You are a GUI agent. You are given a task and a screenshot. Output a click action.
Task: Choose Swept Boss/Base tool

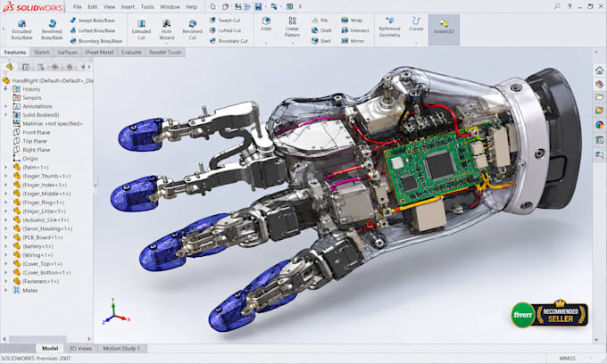(92, 21)
